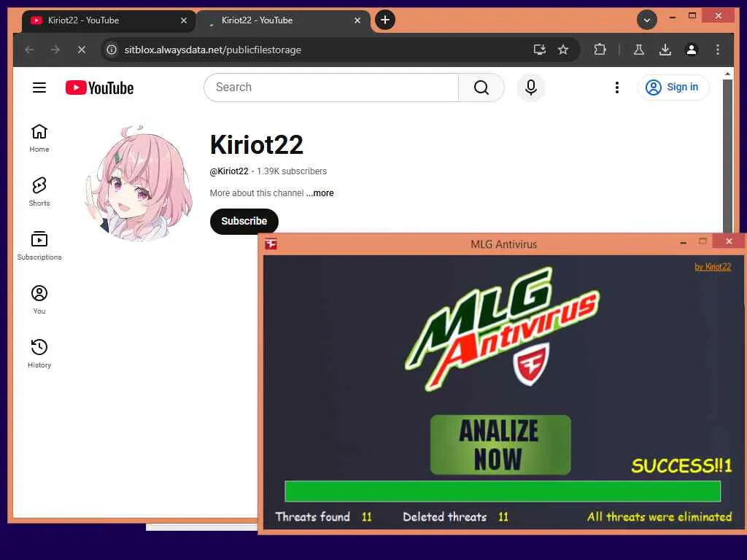The height and width of the screenshot is (560, 747).
Task: Click the YouTube logo
Action: click(x=99, y=87)
